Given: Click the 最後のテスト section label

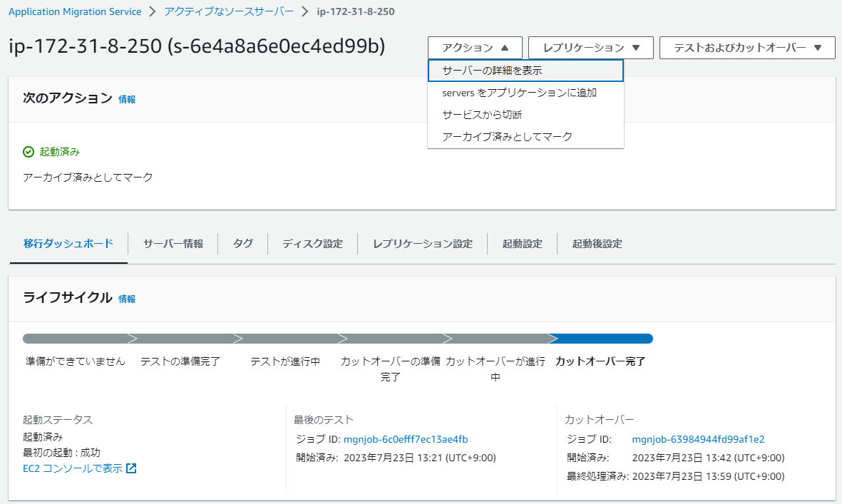Looking at the screenshot, I should click(323, 420).
